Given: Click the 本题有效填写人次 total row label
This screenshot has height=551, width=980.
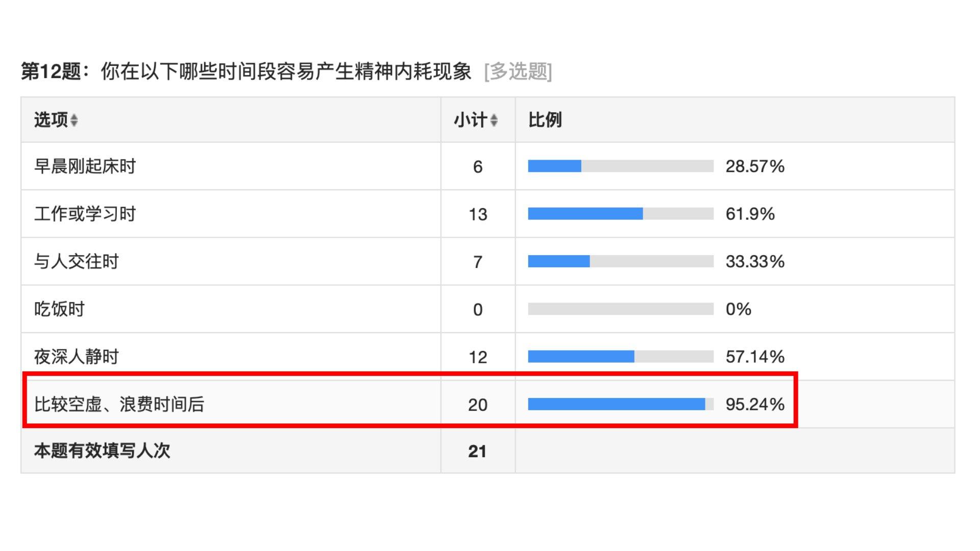Looking at the screenshot, I should click(x=102, y=451).
